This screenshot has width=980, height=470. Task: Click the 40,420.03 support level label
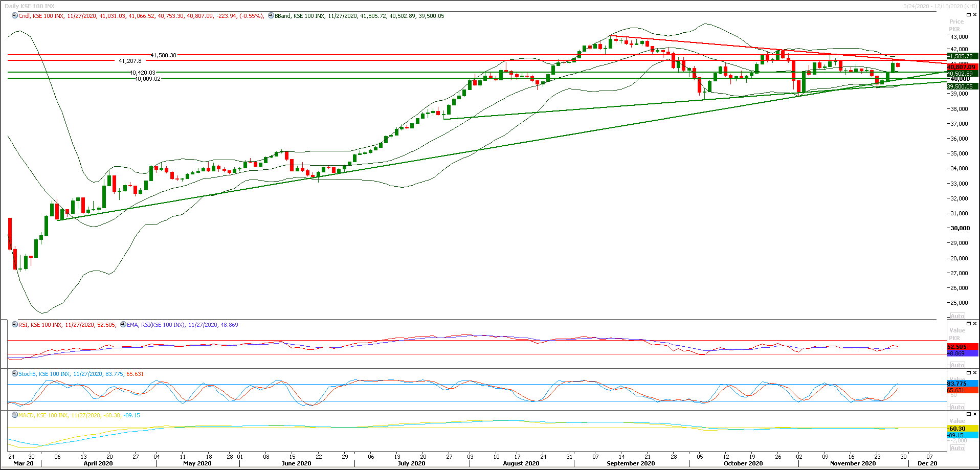click(x=142, y=73)
